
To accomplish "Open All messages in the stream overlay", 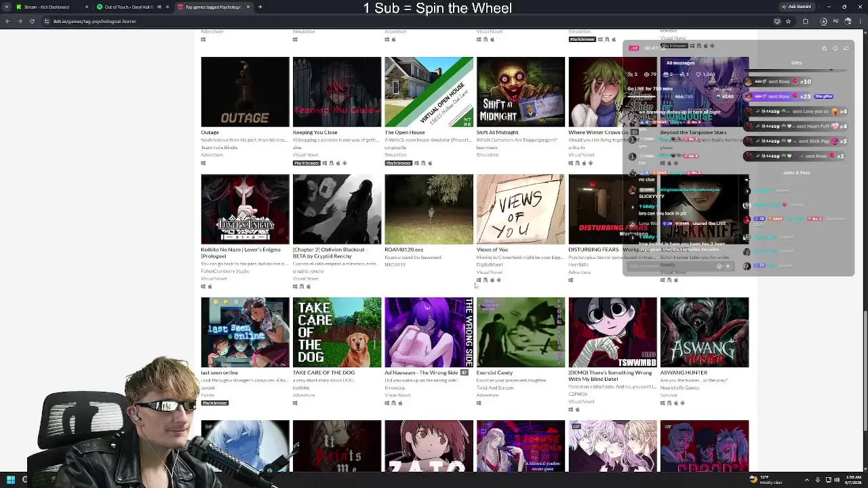I will (680, 63).
